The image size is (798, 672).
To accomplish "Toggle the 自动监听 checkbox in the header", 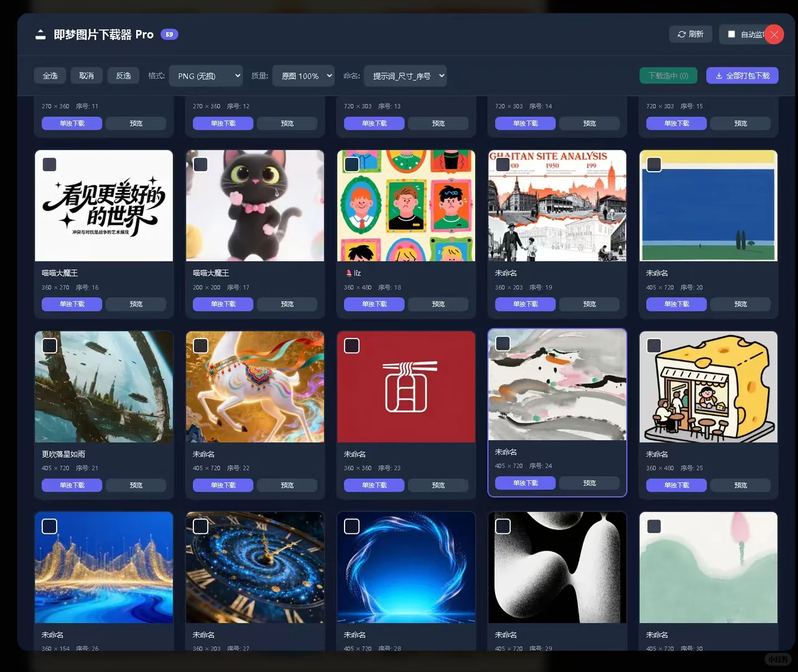I will [x=731, y=34].
